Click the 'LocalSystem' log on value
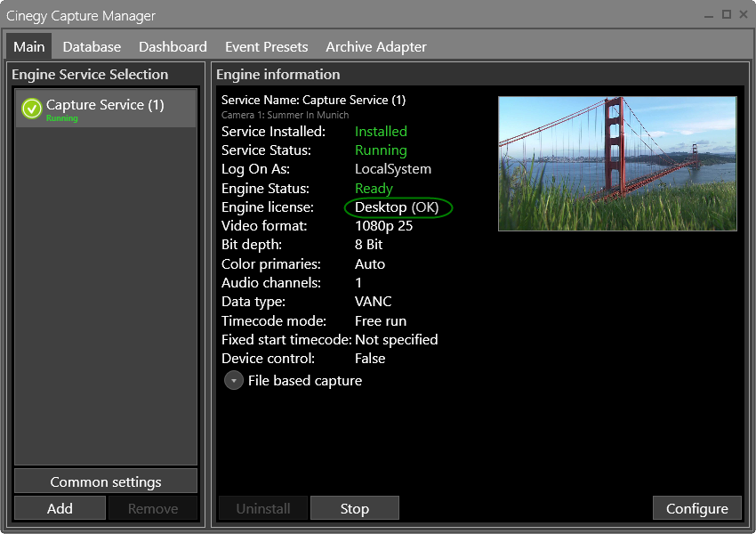The height and width of the screenshot is (534, 756). tap(393, 169)
